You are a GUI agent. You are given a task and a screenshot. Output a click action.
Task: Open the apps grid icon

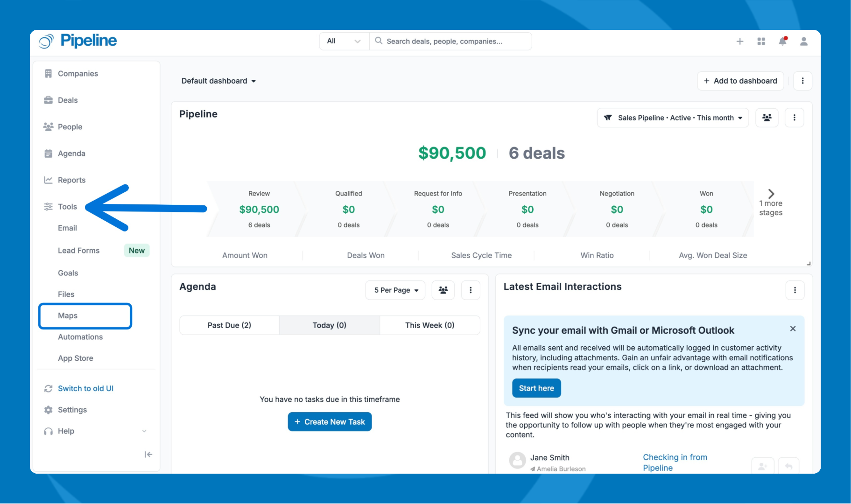click(761, 42)
